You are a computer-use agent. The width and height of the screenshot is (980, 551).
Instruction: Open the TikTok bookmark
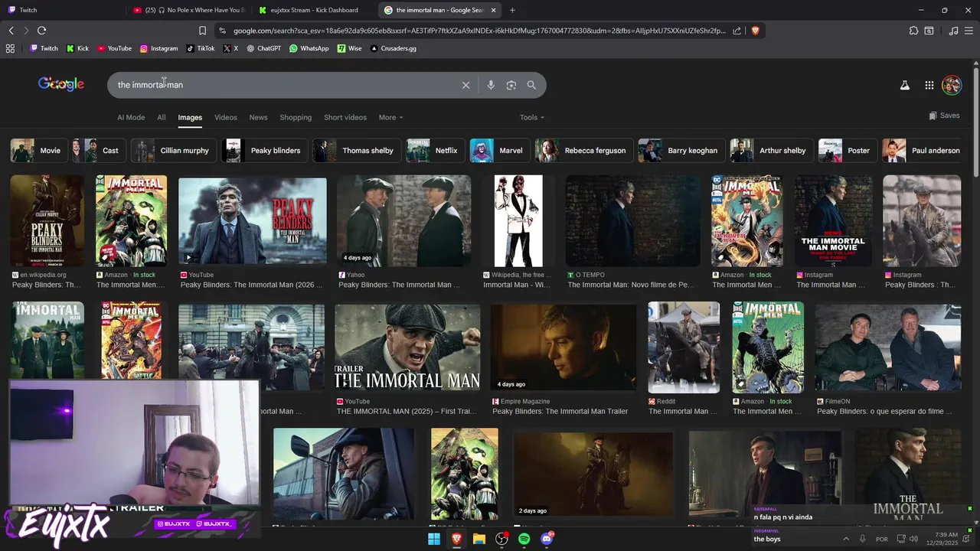click(201, 48)
